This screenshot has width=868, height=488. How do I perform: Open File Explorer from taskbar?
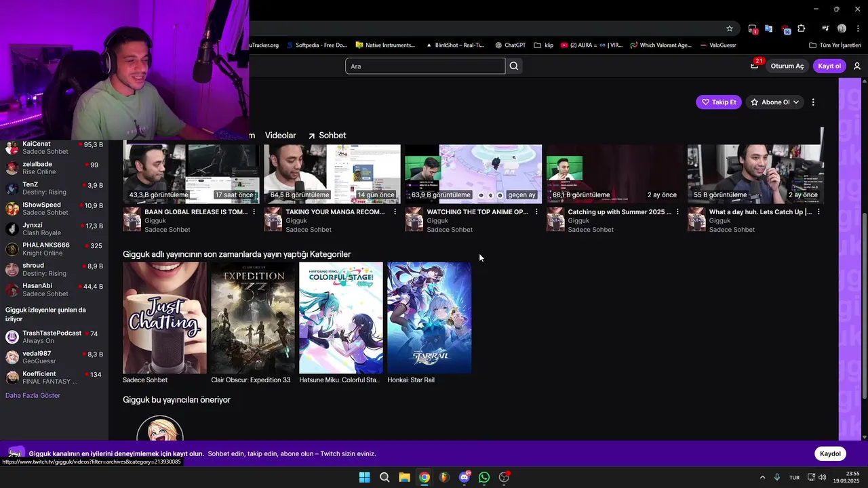(x=404, y=477)
